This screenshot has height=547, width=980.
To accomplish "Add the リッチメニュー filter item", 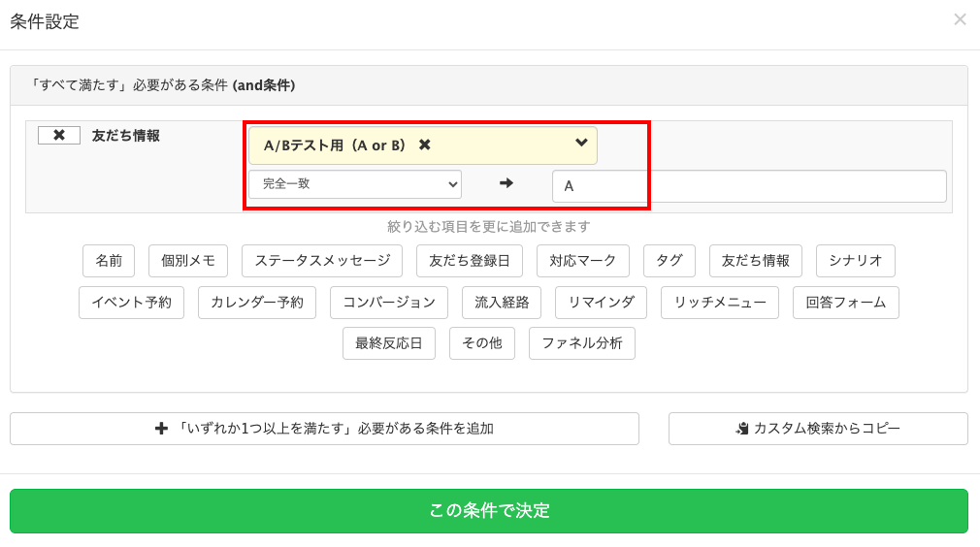I will 720,303.
